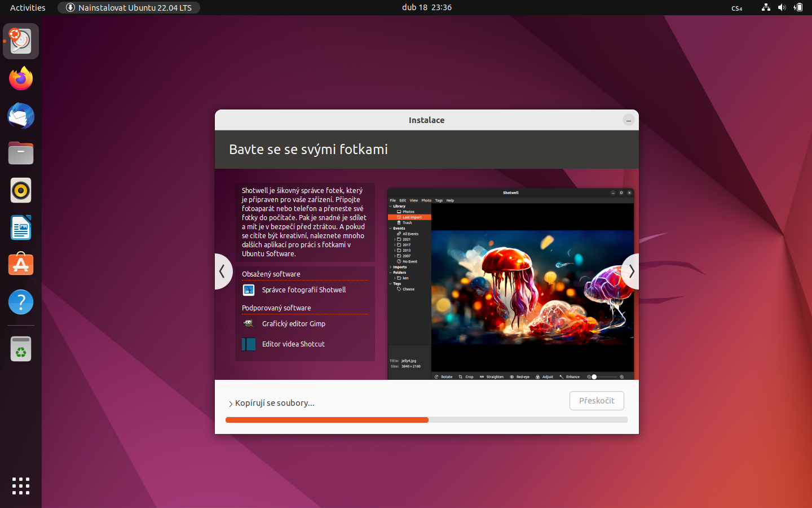Launch Firefox from the dock
This screenshot has width=812, height=508.
20,78
